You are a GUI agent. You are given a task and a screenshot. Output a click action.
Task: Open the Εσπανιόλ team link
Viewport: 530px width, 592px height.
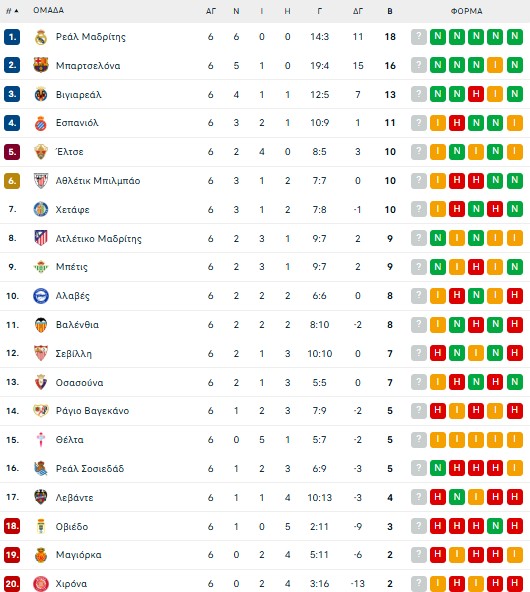click(x=77, y=123)
